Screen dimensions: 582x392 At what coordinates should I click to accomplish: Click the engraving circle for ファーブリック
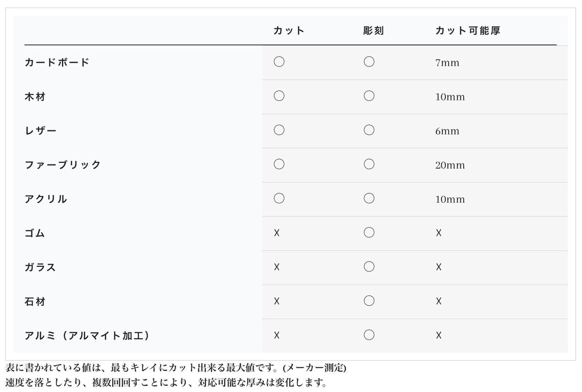pyautogui.click(x=369, y=164)
